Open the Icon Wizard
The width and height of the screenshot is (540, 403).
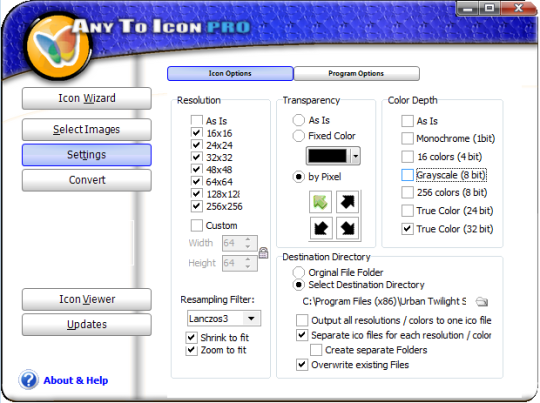coord(87,98)
